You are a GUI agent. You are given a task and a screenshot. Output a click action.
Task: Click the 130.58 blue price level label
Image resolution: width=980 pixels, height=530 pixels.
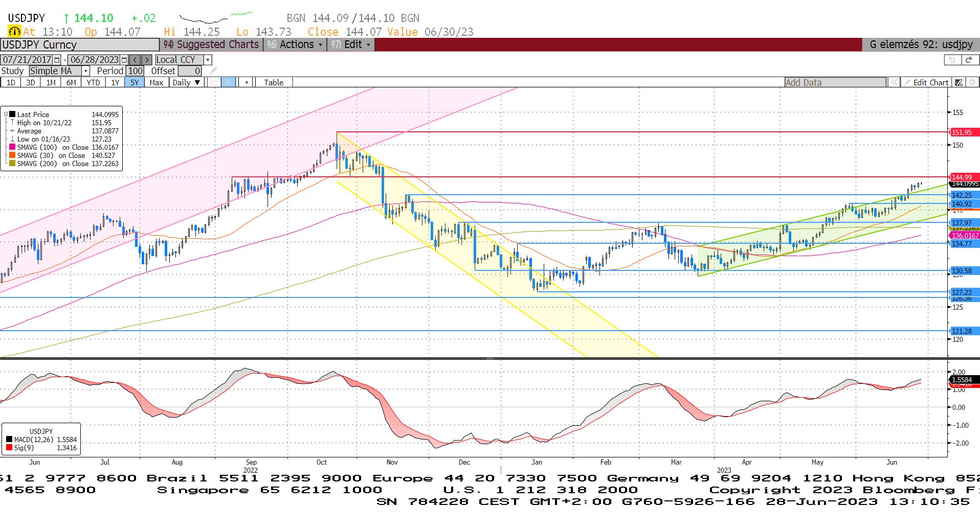pos(964,271)
